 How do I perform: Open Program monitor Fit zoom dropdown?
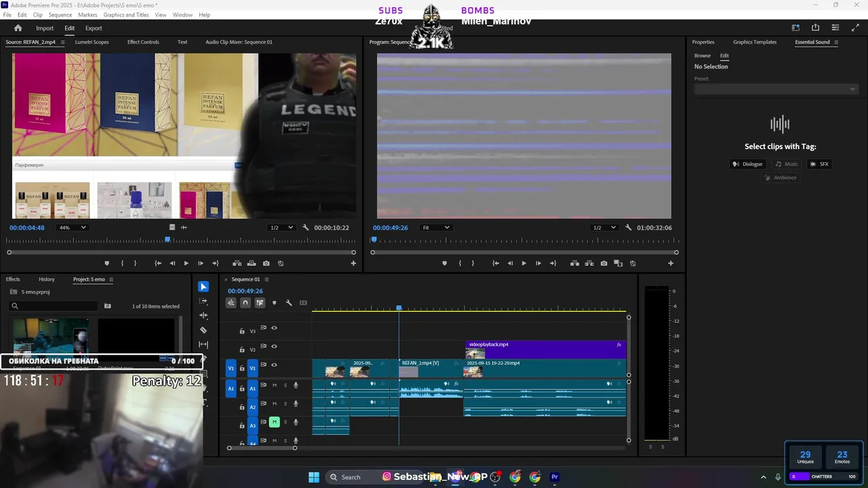pos(435,228)
